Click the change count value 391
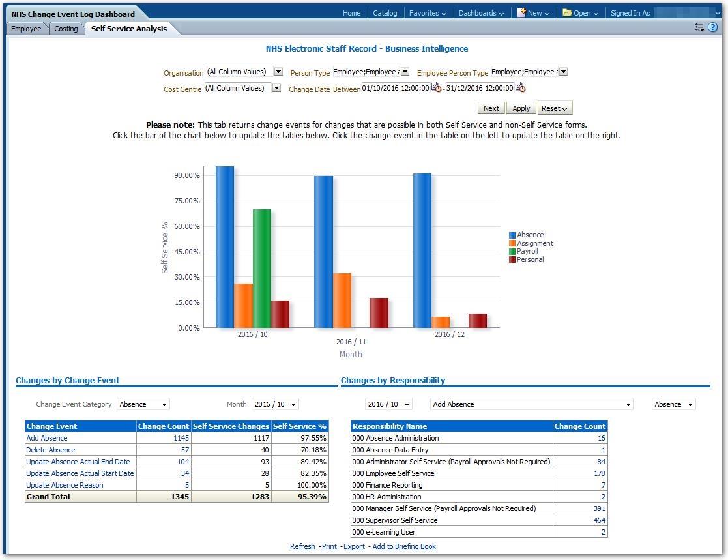This screenshot has width=728, height=560. (599, 509)
